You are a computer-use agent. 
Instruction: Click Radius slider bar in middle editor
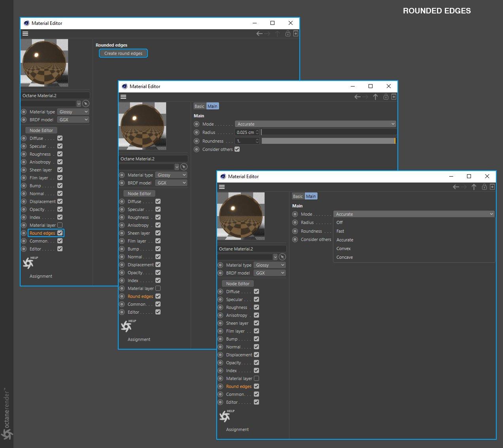(328, 132)
